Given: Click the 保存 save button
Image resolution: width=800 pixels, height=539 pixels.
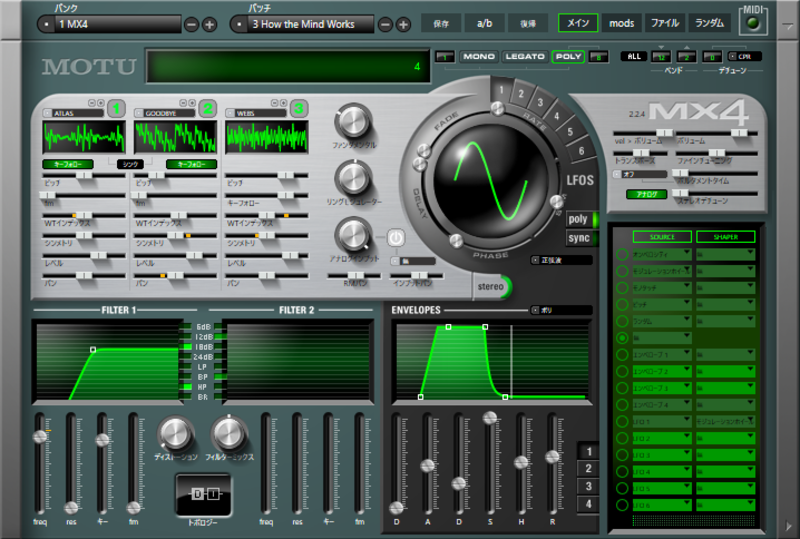Looking at the screenshot, I should tap(441, 24).
